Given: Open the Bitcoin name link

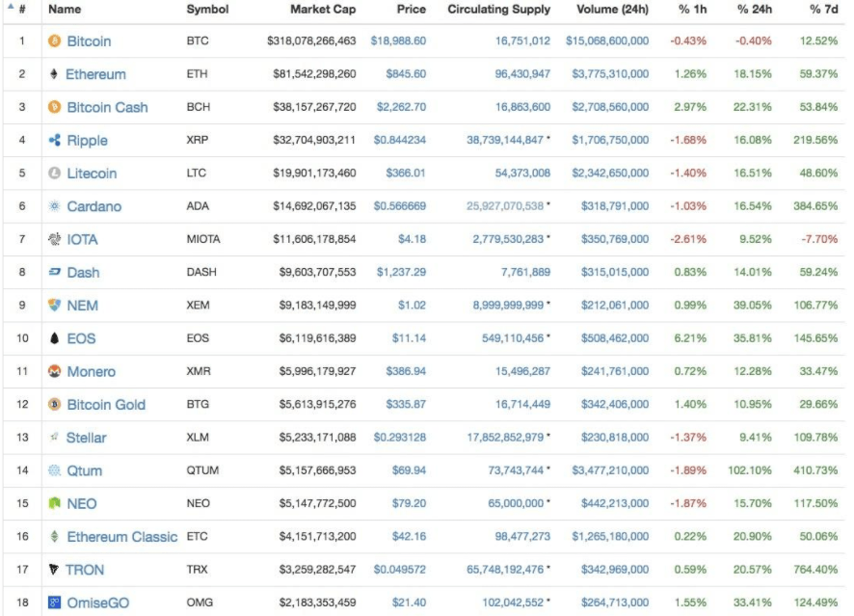Looking at the screenshot, I should point(89,41).
